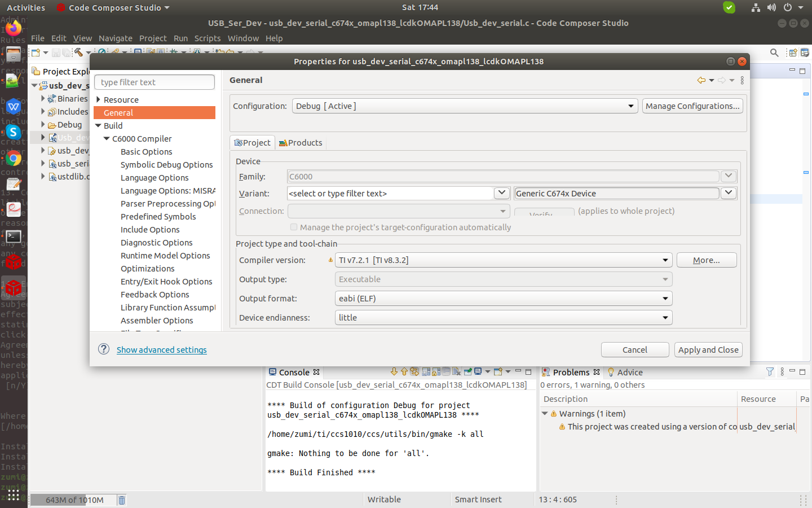812x508 pixels.
Task: Select Basic Options in the properties tree
Action: [147, 152]
